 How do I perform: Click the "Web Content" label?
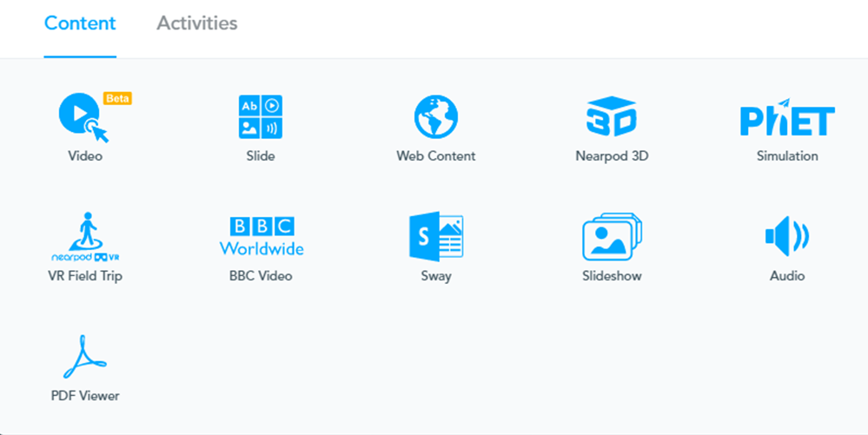pyautogui.click(x=436, y=156)
